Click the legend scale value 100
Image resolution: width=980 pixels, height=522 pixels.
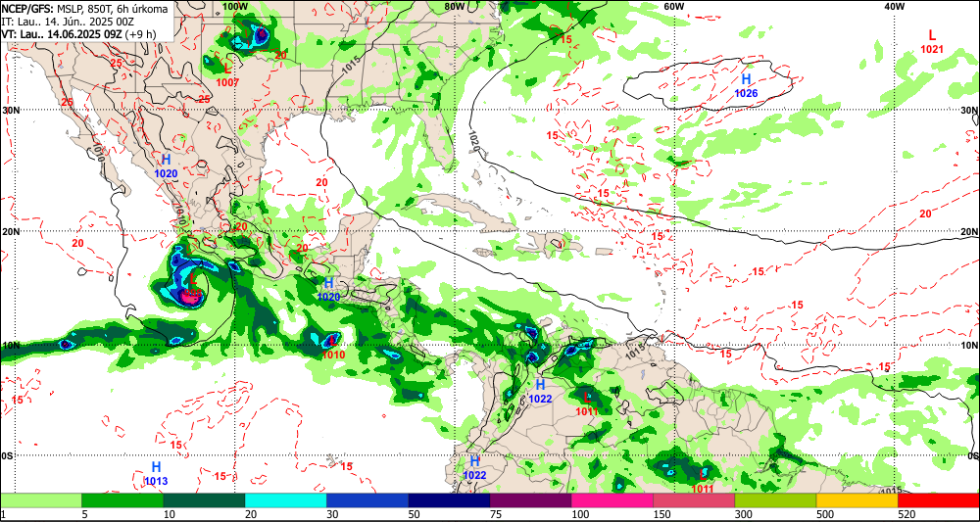tap(579, 514)
